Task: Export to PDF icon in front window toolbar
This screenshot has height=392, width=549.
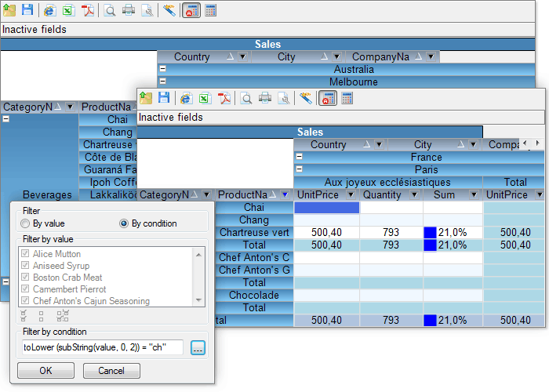Action: click(x=224, y=98)
